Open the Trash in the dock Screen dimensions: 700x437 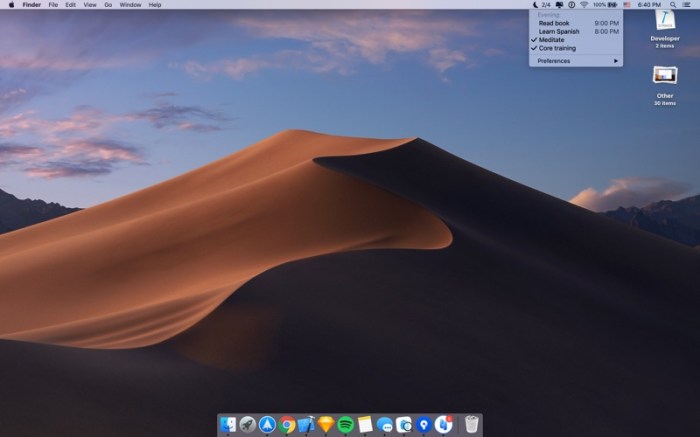471,425
